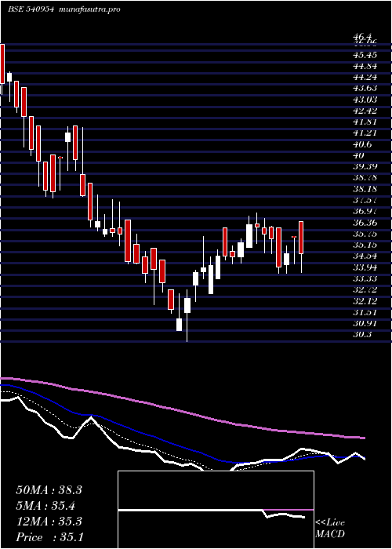
Task: Click inside the Live MACD inset panel
Action: [x=216, y=510]
